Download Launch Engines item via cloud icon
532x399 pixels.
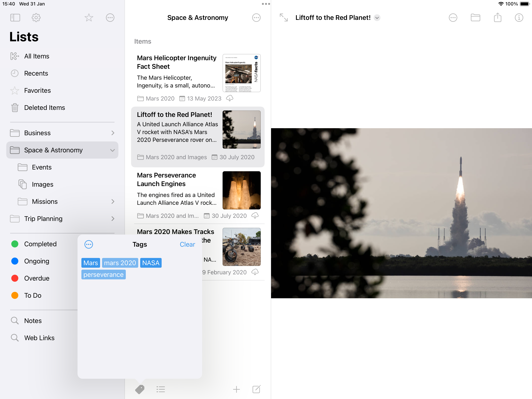(255, 215)
